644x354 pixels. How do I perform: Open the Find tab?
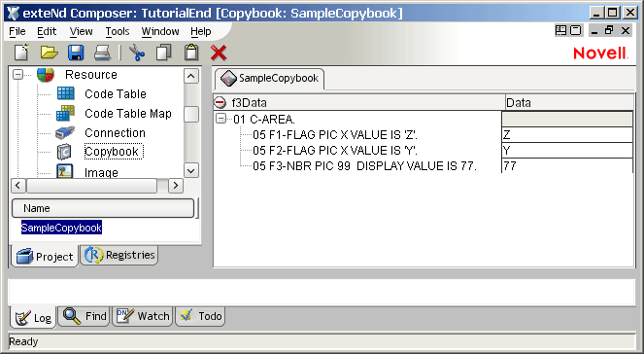pos(85,316)
